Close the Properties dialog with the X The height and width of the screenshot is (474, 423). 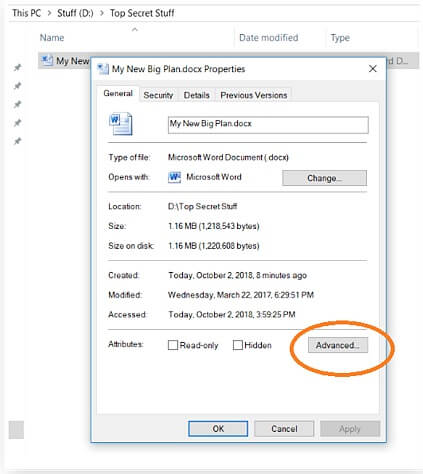pos(373,69)
